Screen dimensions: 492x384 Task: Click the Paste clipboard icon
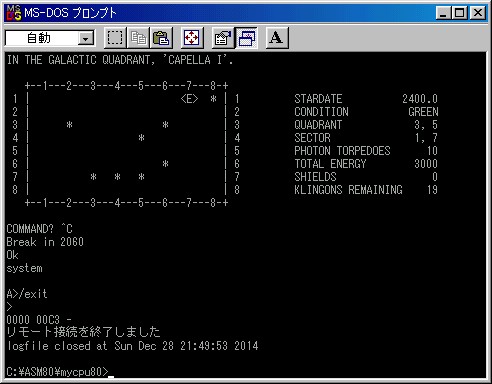tap(161, 38)
